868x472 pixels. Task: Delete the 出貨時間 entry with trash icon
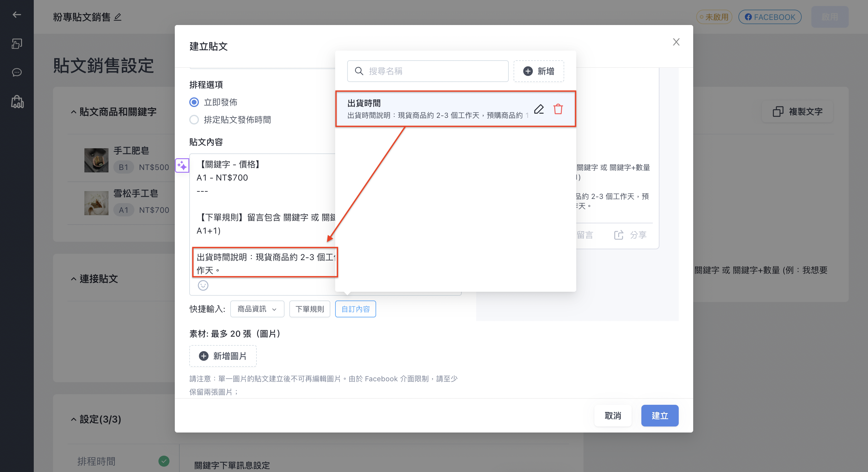[558, 109]
